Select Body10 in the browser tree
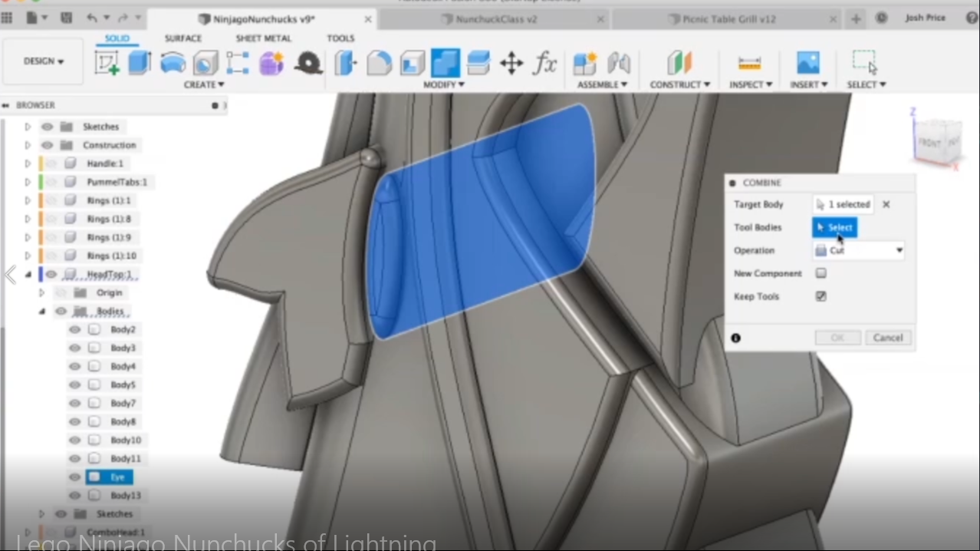The width and height of the screenshot is (980, 551). coord(125,440)
